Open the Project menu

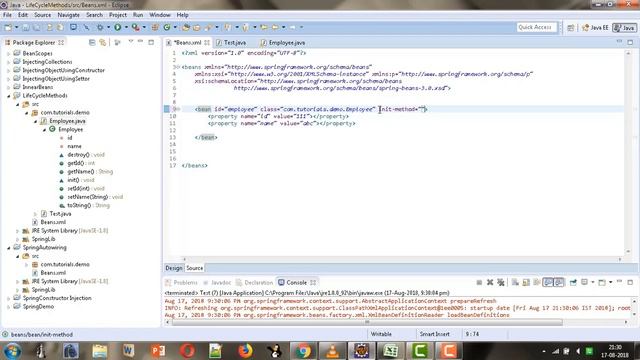(118, 15)
